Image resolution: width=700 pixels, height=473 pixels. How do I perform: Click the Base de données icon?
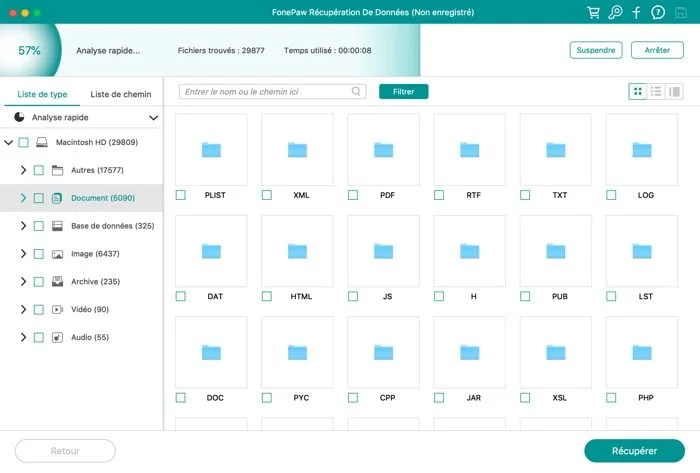point(57,226)
